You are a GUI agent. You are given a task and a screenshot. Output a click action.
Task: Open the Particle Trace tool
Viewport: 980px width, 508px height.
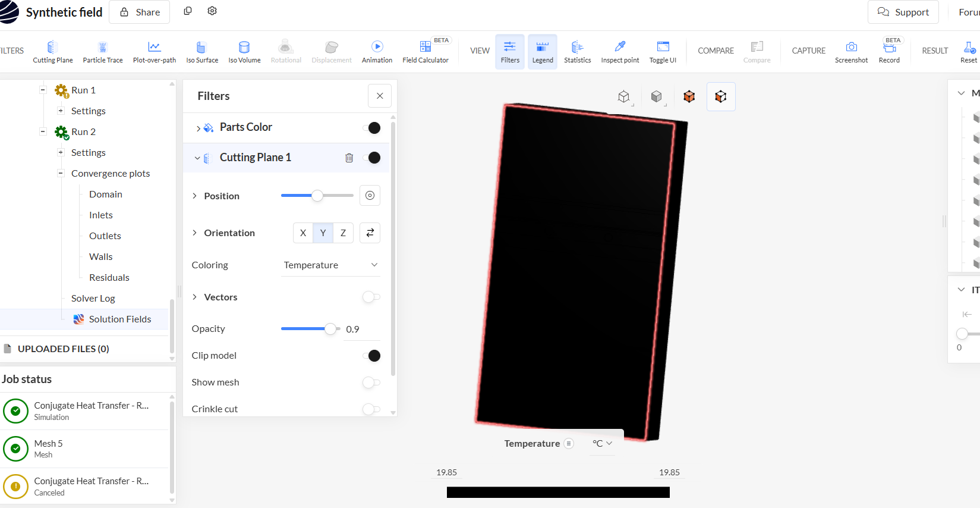point(103,52)
